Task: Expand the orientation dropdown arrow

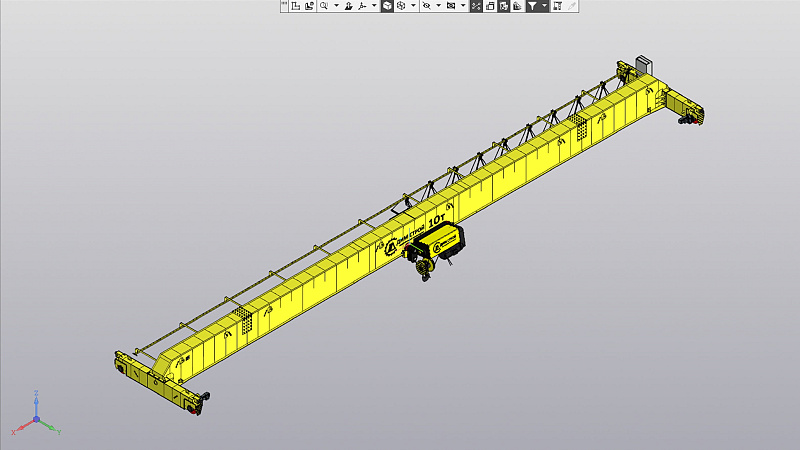Action: coord(374,6)
